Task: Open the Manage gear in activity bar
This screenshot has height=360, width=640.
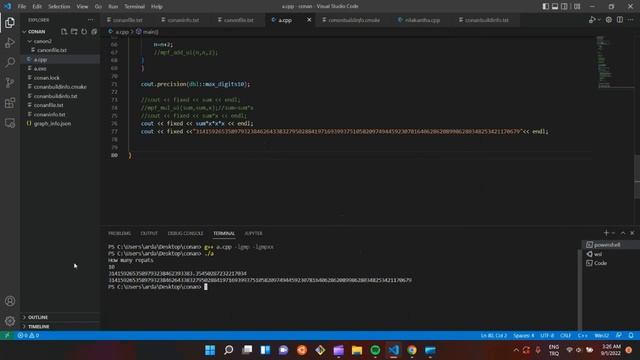Action: pos(10,321)
